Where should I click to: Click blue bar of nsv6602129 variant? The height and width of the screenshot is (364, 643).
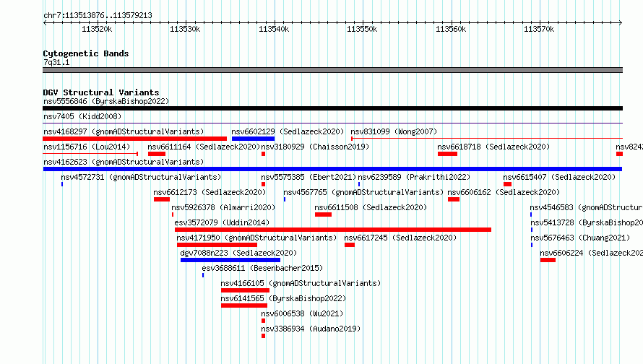[x=253, y=139]
